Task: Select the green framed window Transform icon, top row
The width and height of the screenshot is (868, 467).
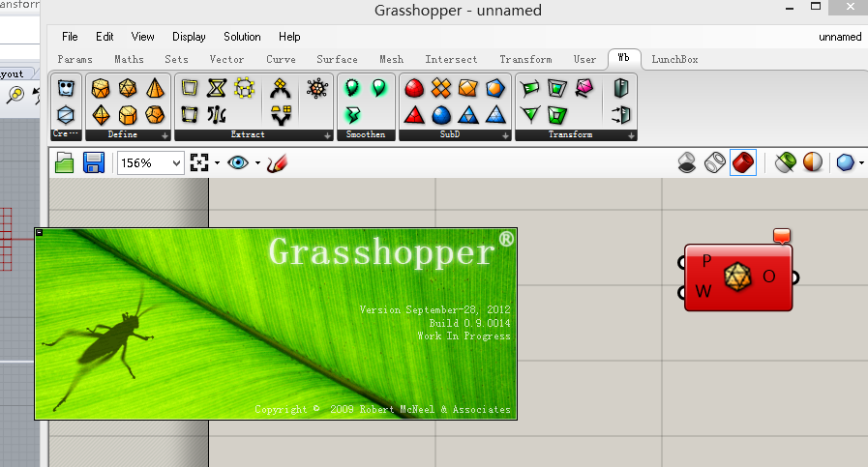Action: pos(557,88)
